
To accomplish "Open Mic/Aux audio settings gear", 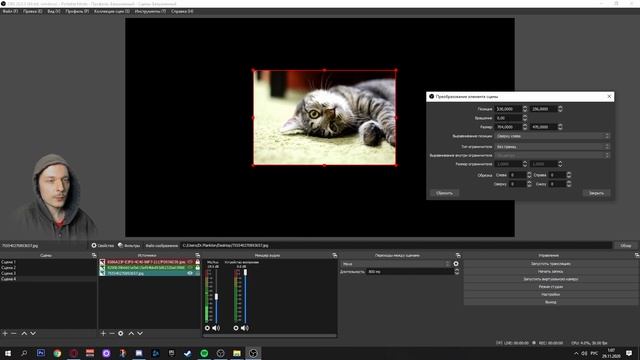I will (207, 328).
